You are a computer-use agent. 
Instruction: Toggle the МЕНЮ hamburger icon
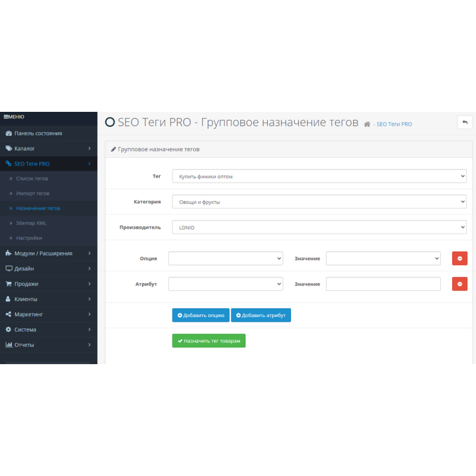(7, 117)
